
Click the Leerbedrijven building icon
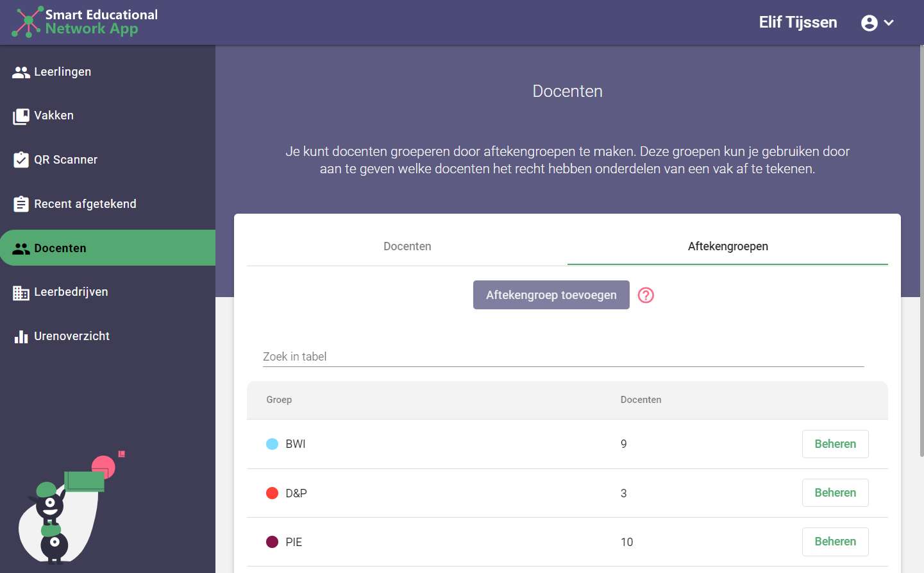tap(21, 293)
